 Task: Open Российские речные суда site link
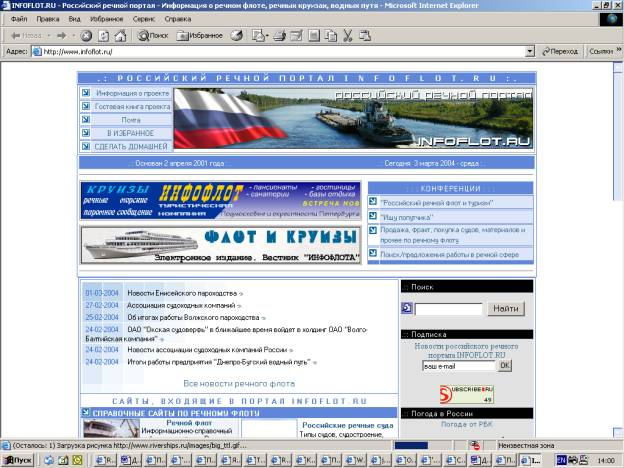tap(348, 425)
